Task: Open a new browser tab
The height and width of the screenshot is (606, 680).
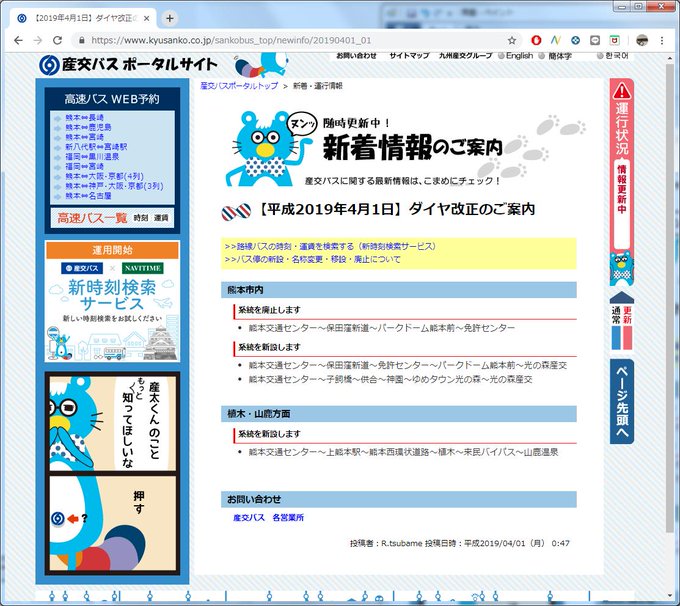Action: pyautogui.click(x=170, y=18)
